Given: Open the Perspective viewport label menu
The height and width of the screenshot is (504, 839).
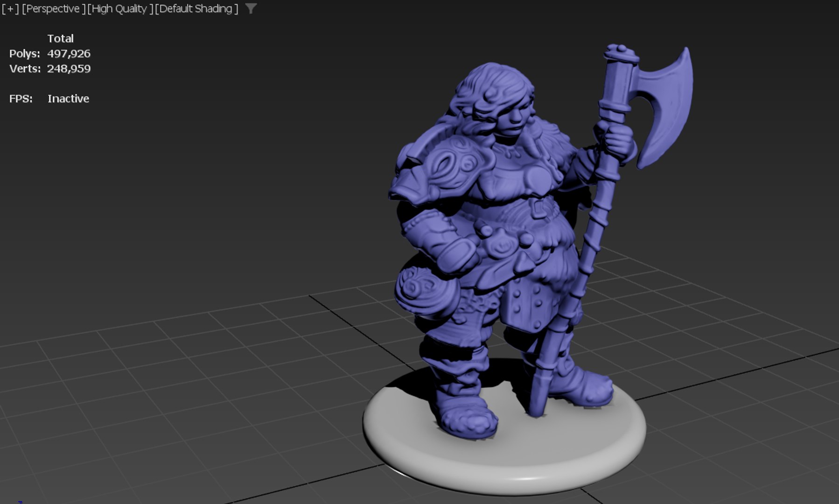Looking at the screenshot, I should 54,9.
